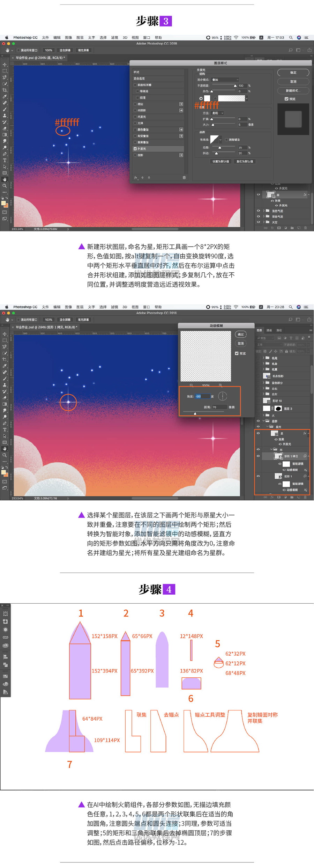Toggle 预览 checkbox in Motion Blur dialog

(x=237, y=353)
